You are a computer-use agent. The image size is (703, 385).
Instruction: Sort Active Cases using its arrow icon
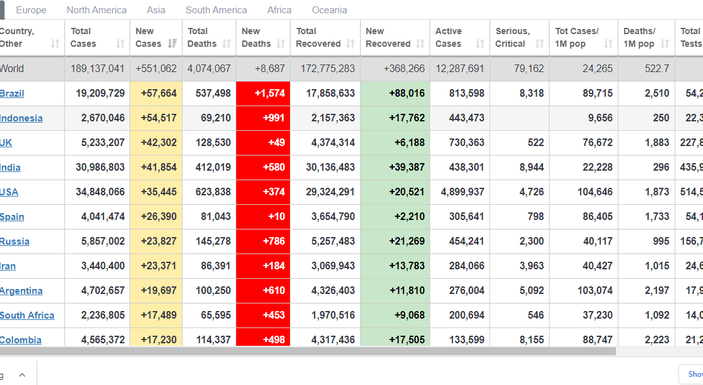click(x=480, y=43)
